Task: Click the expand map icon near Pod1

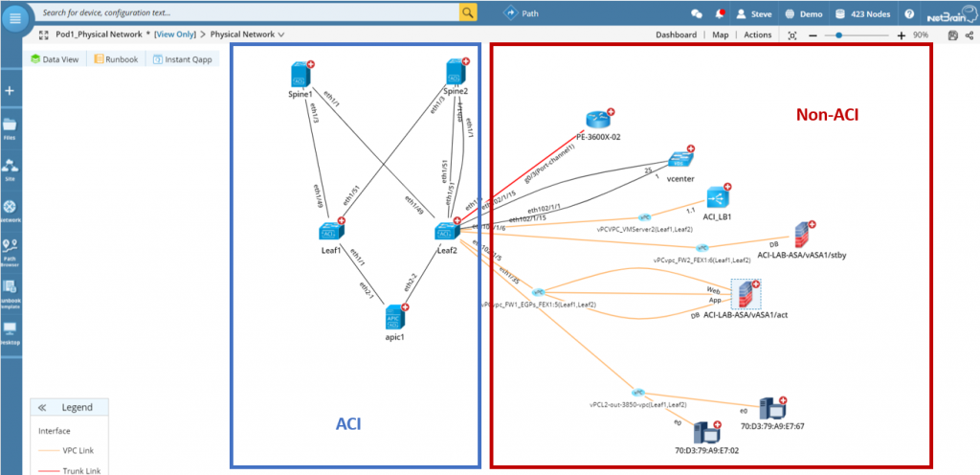Action: click(44, 34)
